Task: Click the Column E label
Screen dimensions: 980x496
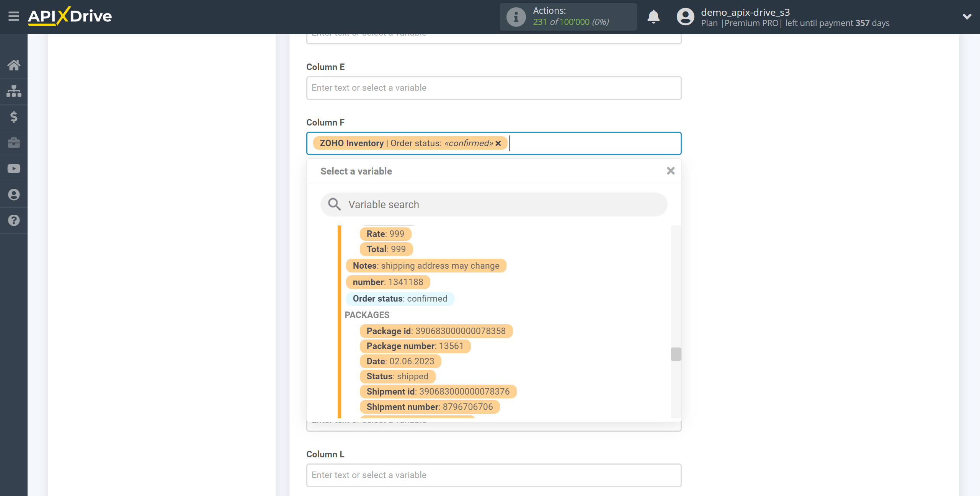Action: tap(325, 67)
